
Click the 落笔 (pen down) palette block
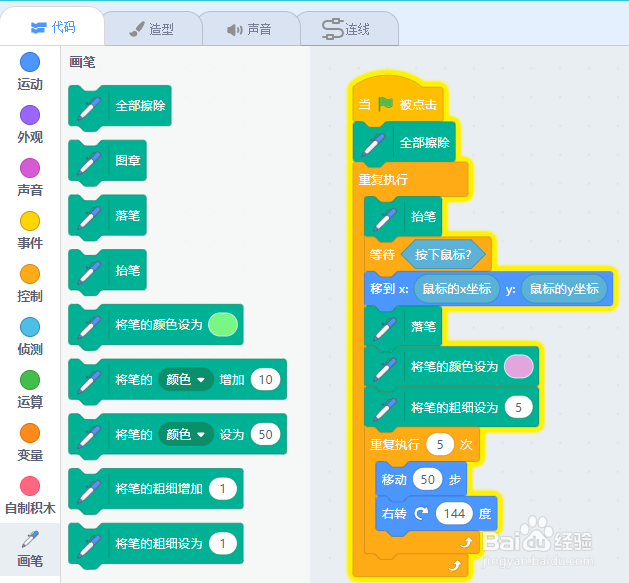[108, 215]
